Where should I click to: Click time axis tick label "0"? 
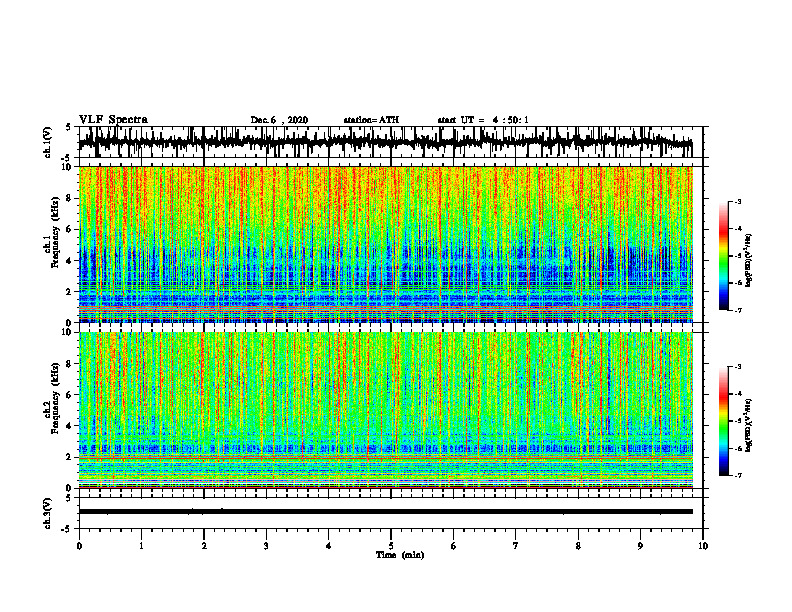pos(79,546)
